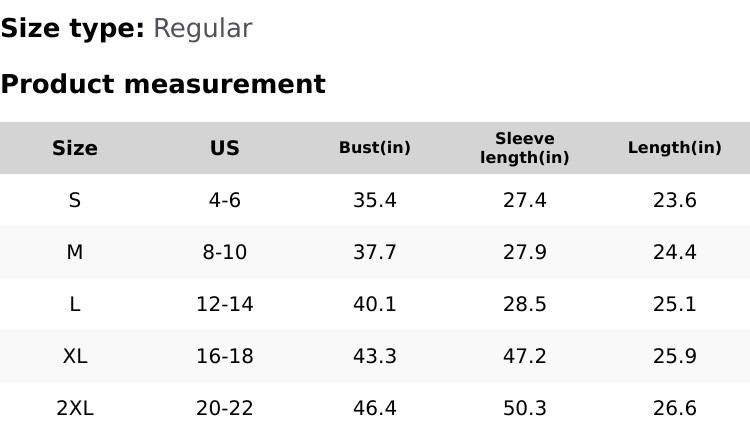Select the 20-22 US size cell
750x434 pixels.
225,408
